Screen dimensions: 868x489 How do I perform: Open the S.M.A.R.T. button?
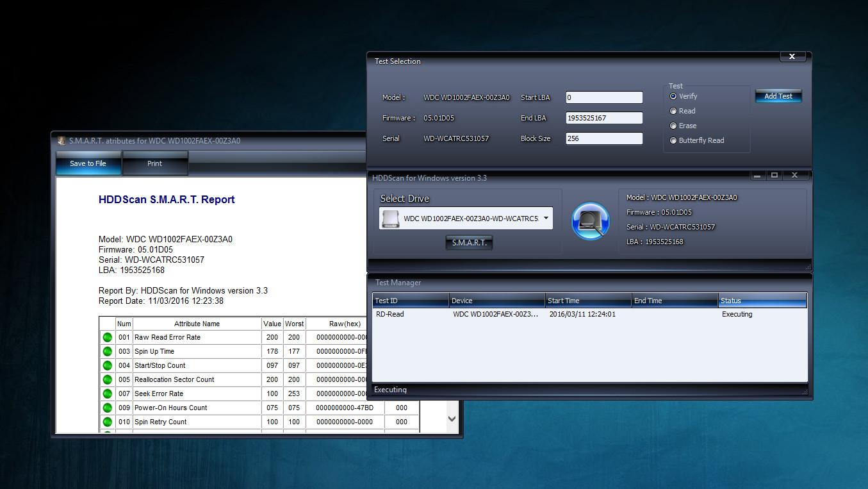[x=468, y=242]
